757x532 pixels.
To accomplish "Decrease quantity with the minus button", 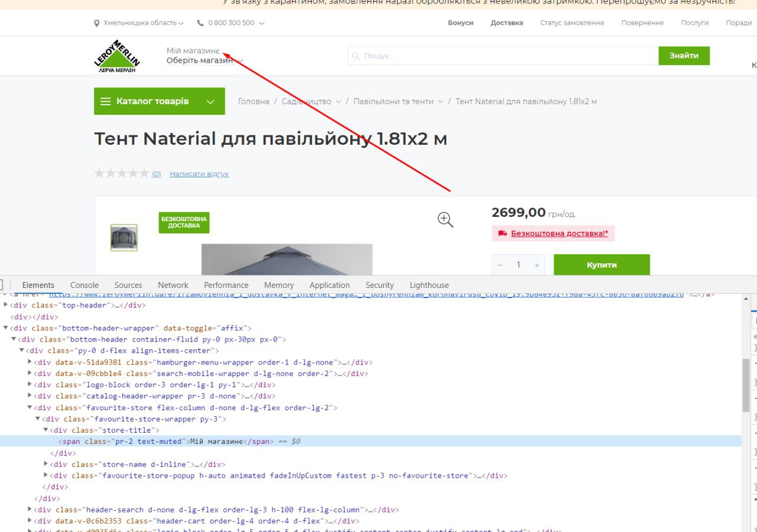I will coord(500,265).
